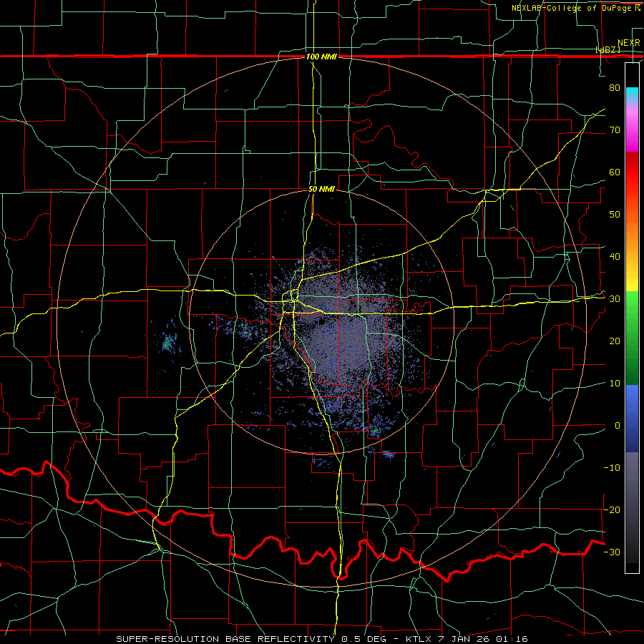
Task: Pick the green segment of the color bar
Action: click(x=632, y=338)
